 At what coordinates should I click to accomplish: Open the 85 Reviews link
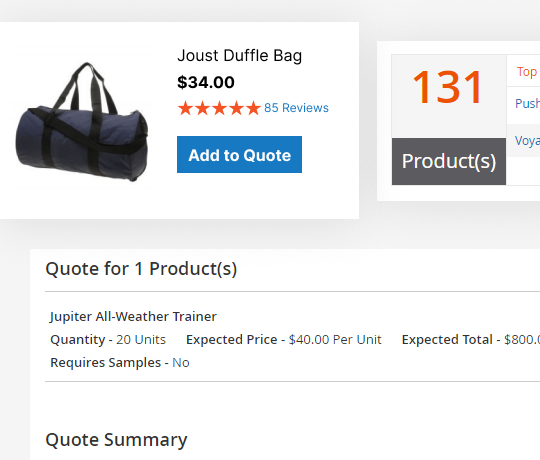click(296, 108)
